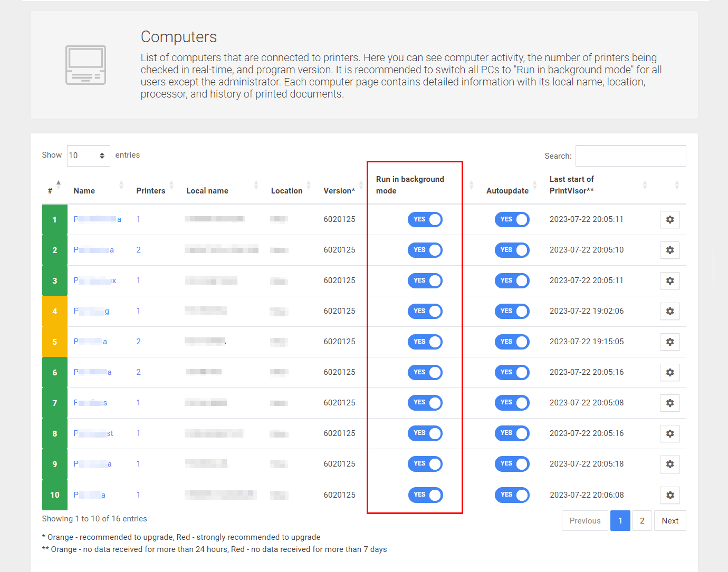Click the gear icon in row 4
The width and height of the screenshot is (728, 572).
669,312
